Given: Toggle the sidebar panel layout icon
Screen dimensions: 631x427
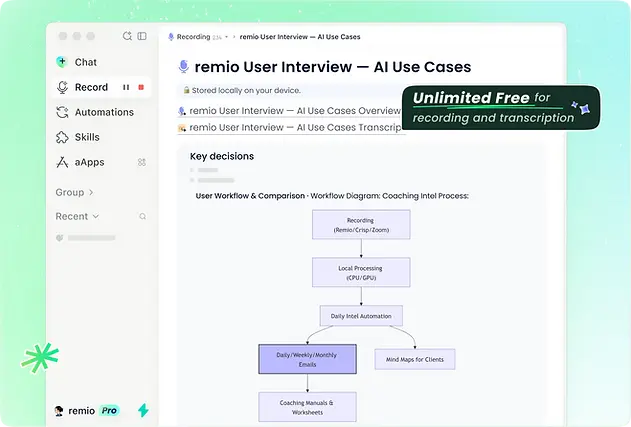Looking at the screenshot, I should pos(142,36).
